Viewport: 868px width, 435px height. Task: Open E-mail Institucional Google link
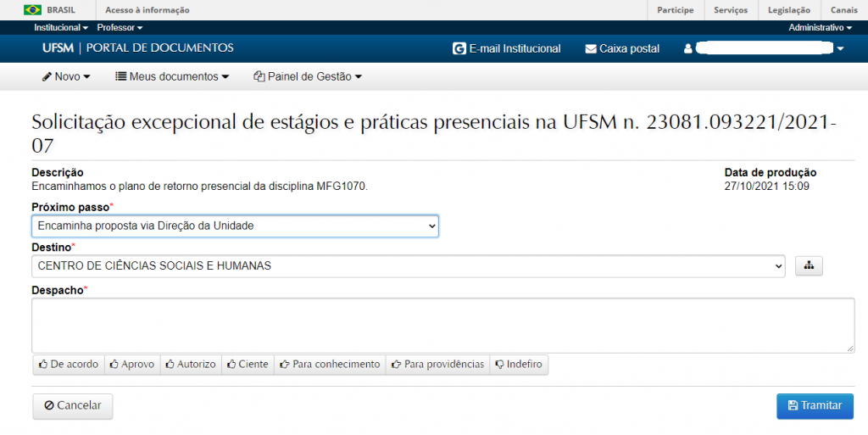tap(507, 48)
